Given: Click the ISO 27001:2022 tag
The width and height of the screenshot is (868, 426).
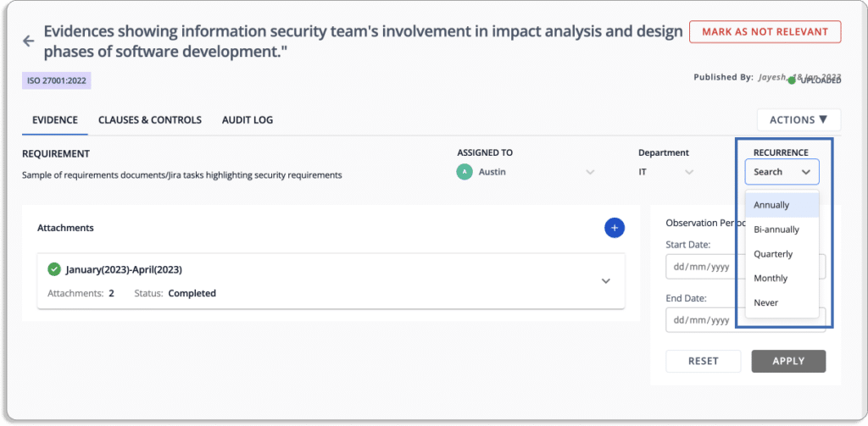Looking at the screenshot, I should point(57,80).
